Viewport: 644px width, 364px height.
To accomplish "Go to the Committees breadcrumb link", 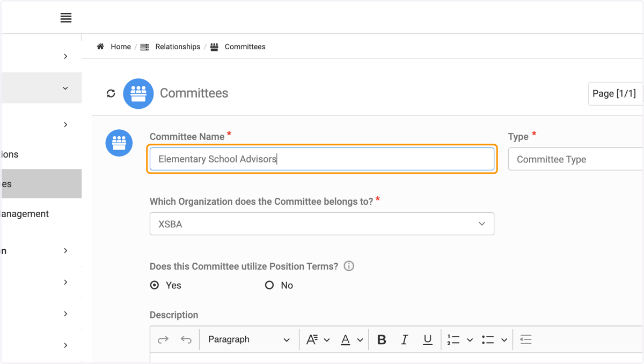I will pos(245,47).
